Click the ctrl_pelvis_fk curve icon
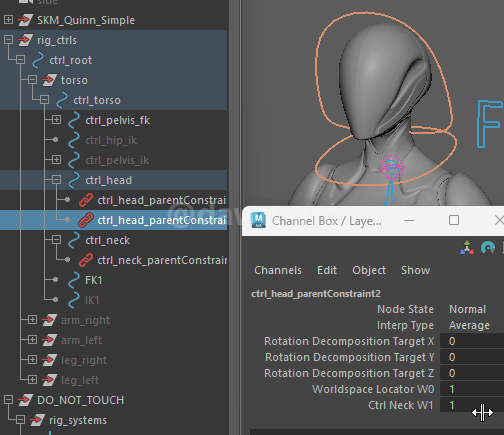 pos(74,120)
